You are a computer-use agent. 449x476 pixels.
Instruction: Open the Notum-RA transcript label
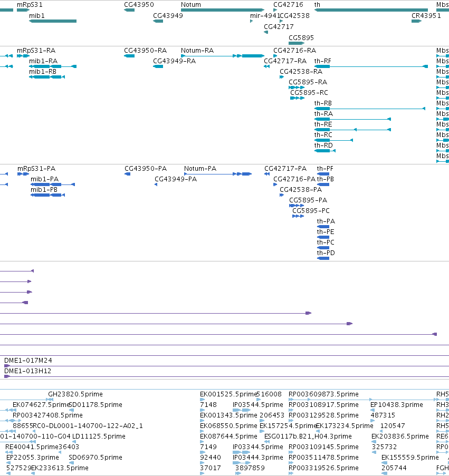click(197, 51)
